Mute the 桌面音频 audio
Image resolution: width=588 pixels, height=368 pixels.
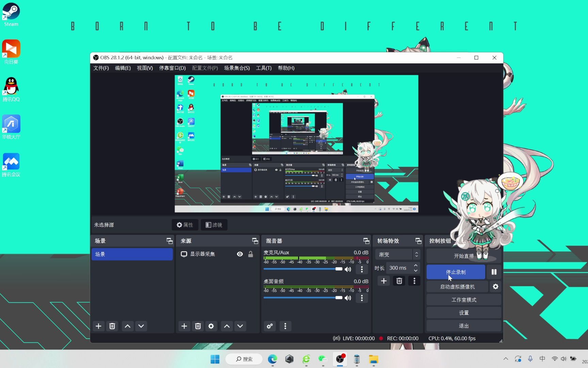(348, 298)
